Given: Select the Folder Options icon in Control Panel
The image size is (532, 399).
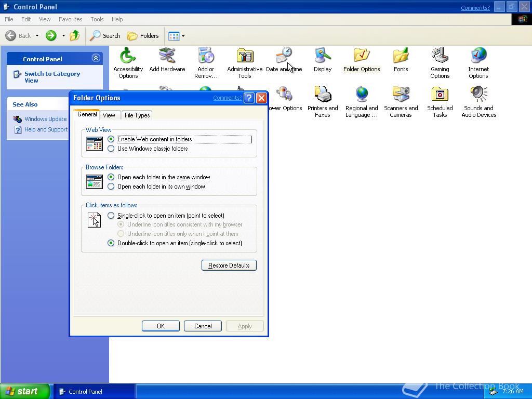Looking at the screenshot, I should click(x=362, y=60).
